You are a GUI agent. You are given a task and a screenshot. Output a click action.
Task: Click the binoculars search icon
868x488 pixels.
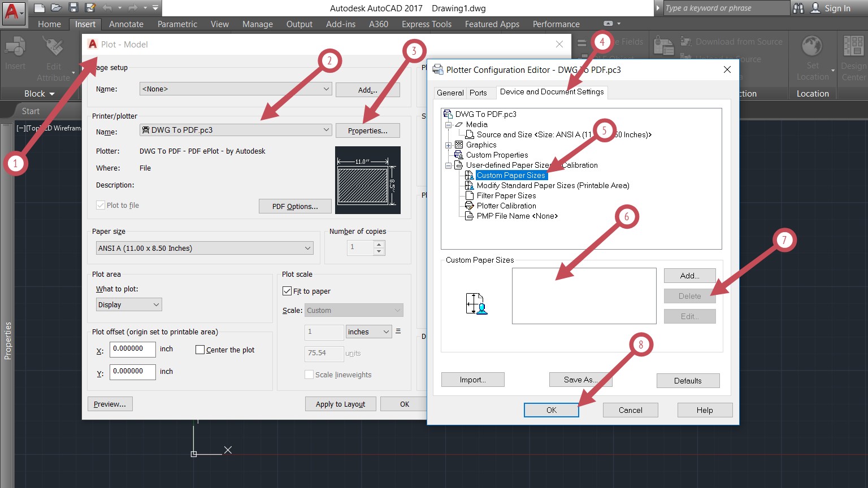point(798,8)
